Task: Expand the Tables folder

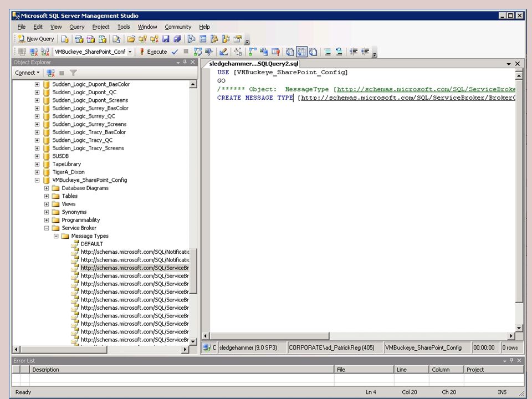Action: (47, 196)
